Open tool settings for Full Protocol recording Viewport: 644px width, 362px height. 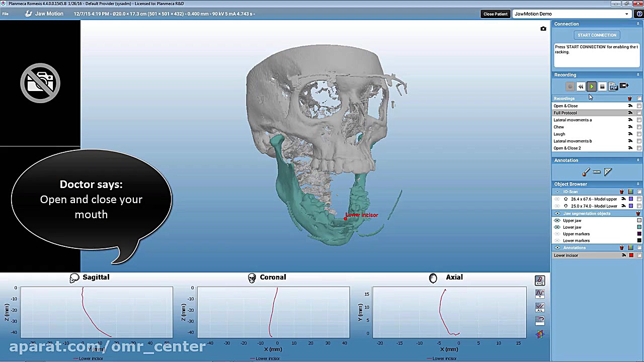pos(630,113)
